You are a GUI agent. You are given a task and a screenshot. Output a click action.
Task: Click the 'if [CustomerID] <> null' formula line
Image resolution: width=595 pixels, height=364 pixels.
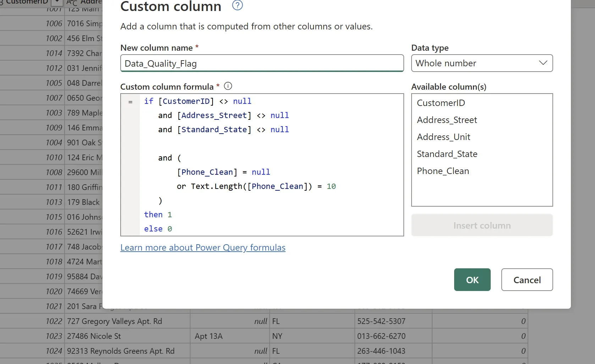[x=198, y=101]
